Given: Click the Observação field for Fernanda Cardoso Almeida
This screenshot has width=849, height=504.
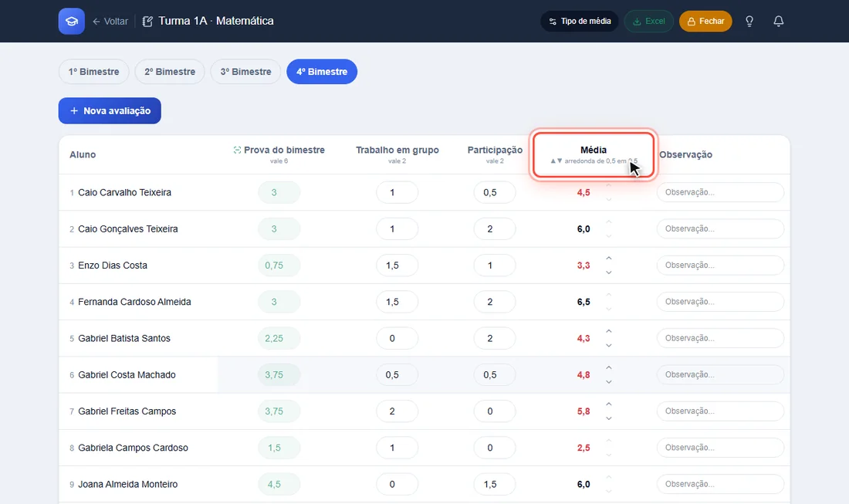Looking at the screenshot, I should click(720, 302).
